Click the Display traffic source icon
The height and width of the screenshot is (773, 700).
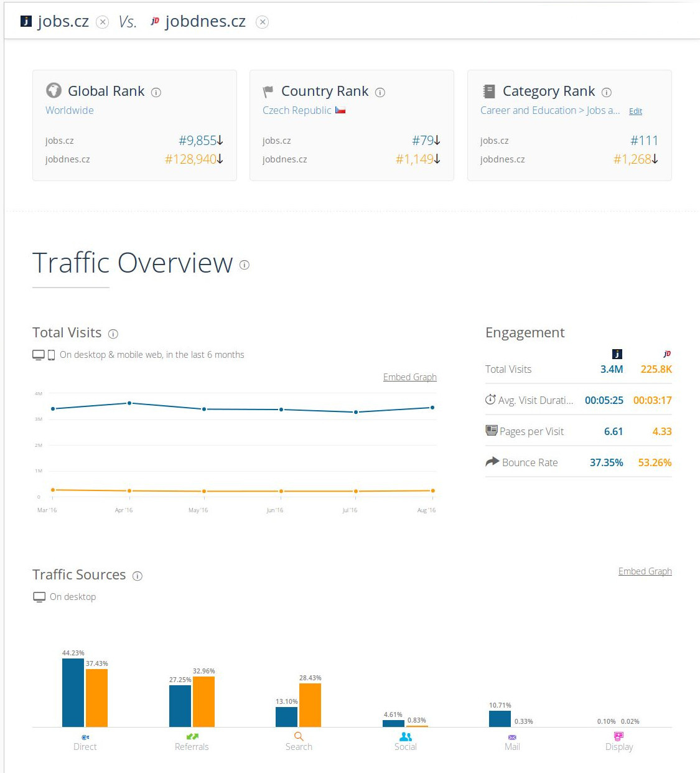[618, 736]
